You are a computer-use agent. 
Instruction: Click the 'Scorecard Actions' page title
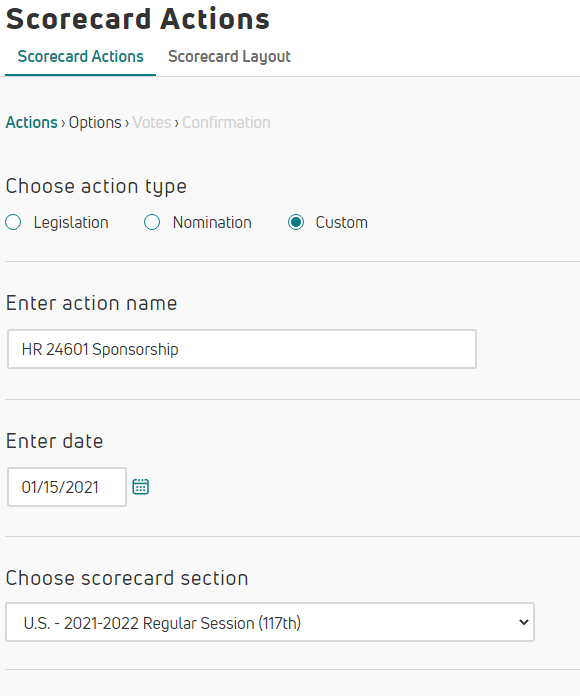pyautogui.click(x=138, y=19)
